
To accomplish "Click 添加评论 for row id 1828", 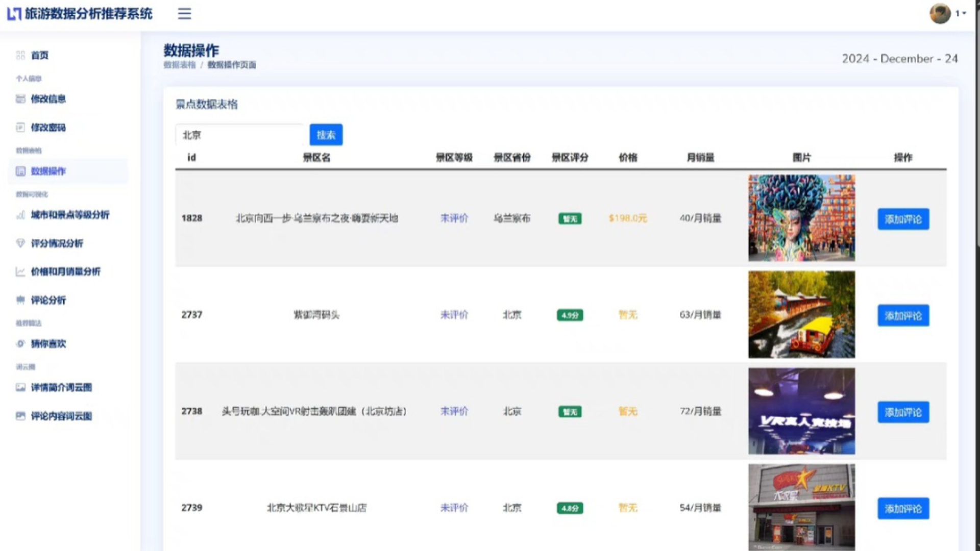I will click(x=903, y=219).
